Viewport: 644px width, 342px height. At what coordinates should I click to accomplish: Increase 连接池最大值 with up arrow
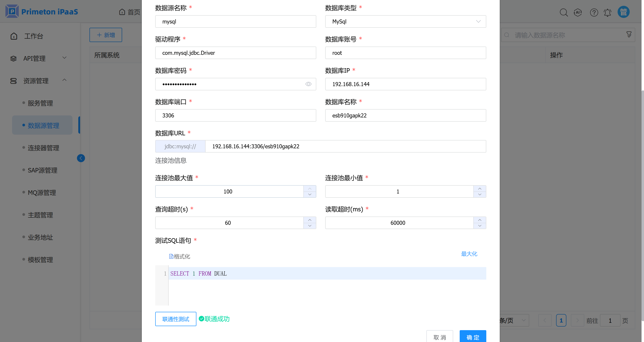310,189
